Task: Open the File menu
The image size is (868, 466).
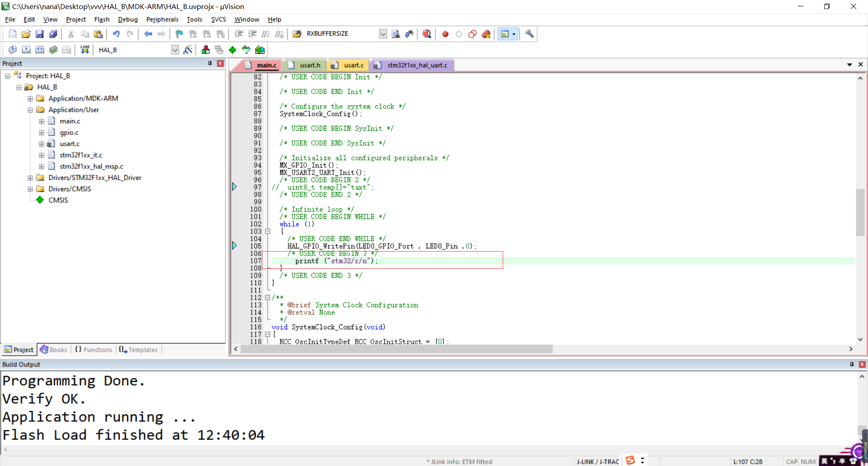Action: 10,19
